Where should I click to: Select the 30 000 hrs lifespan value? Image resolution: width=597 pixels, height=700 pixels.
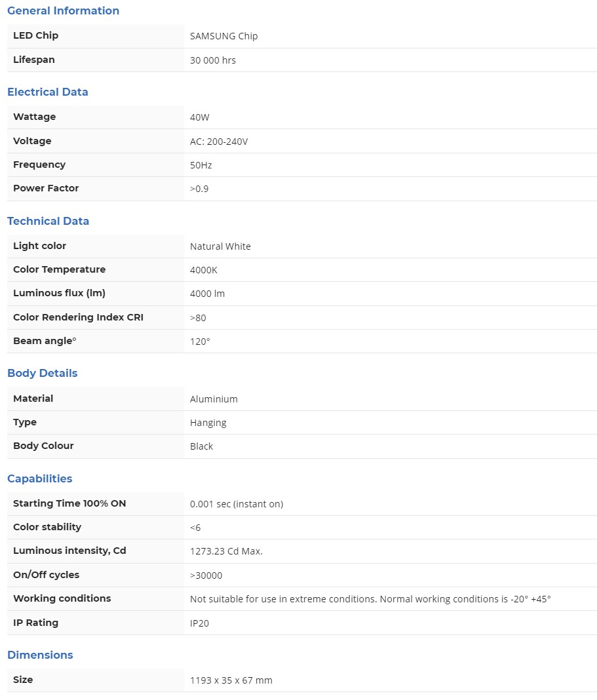[212, 60]
